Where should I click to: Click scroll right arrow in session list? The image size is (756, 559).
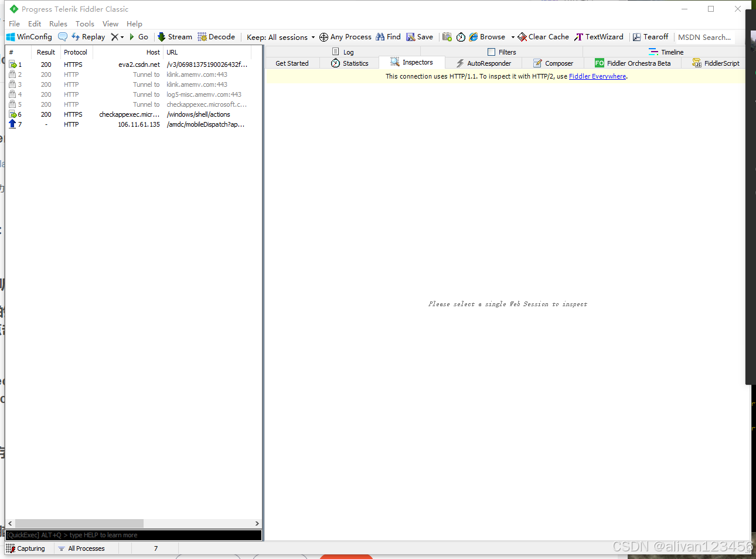coord(257,523)
